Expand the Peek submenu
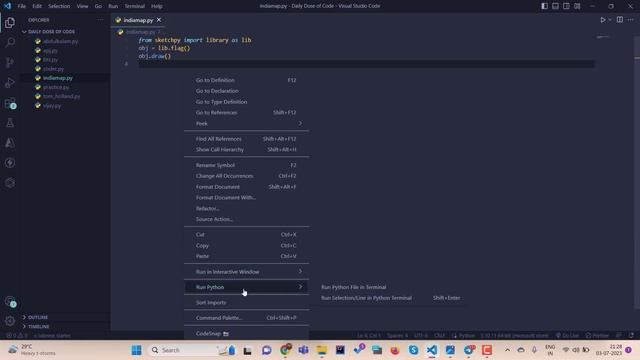 point(247,123)
